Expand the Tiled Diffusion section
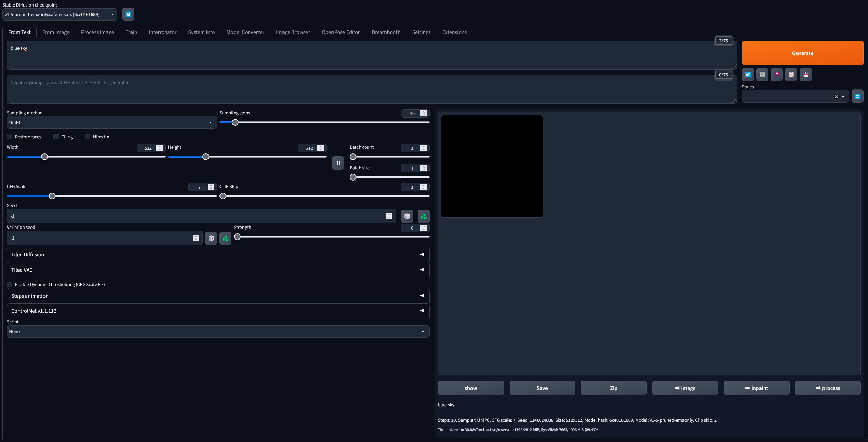The width and height of the screenshot is (868, 442). point(218,255)
